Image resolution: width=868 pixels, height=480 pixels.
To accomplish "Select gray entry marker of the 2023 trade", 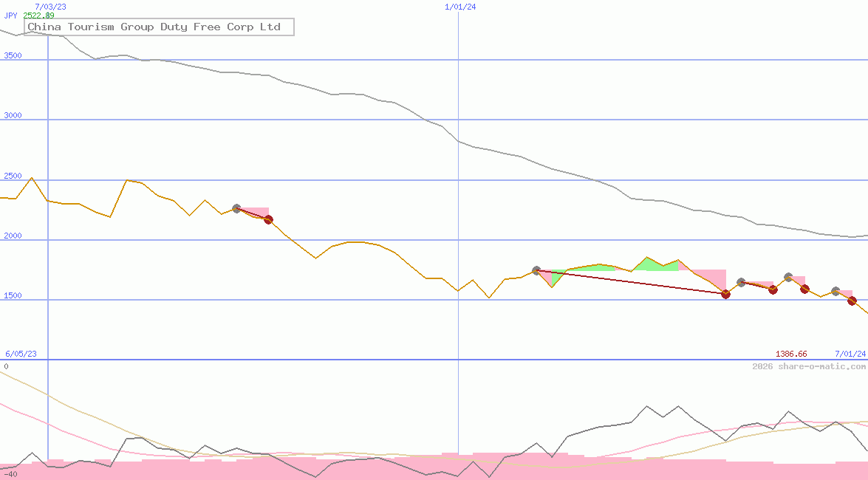I will pyautogui.click(x=237, y=209).
